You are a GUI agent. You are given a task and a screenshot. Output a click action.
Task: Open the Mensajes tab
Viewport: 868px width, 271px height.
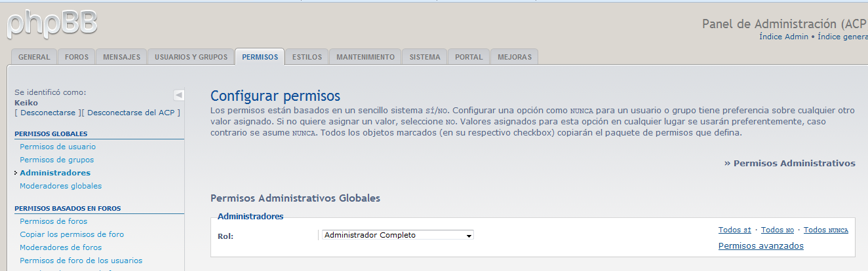pos(121,57)
